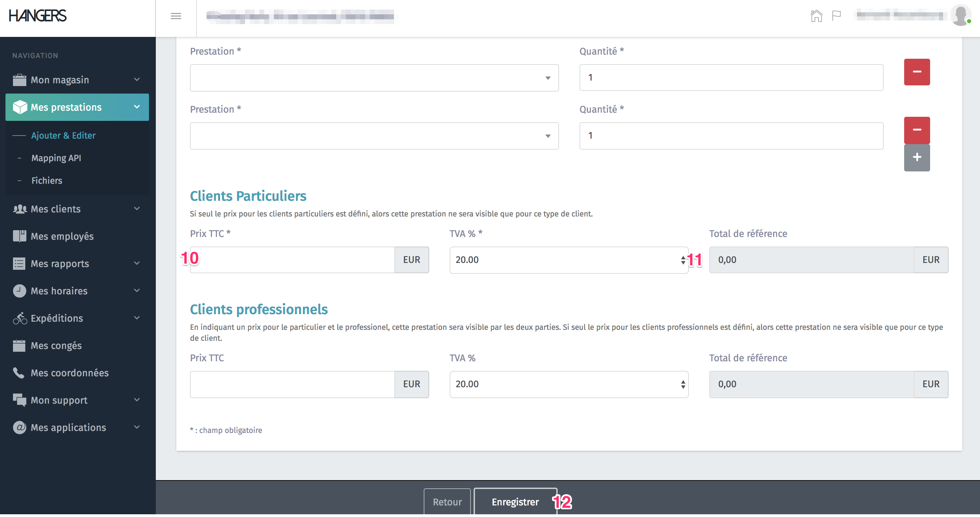Open the home icon in header
The image size is (980, 517).
pos(816,16)
